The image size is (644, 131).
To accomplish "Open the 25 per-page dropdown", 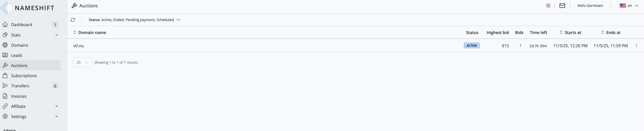I will (83, 62).
